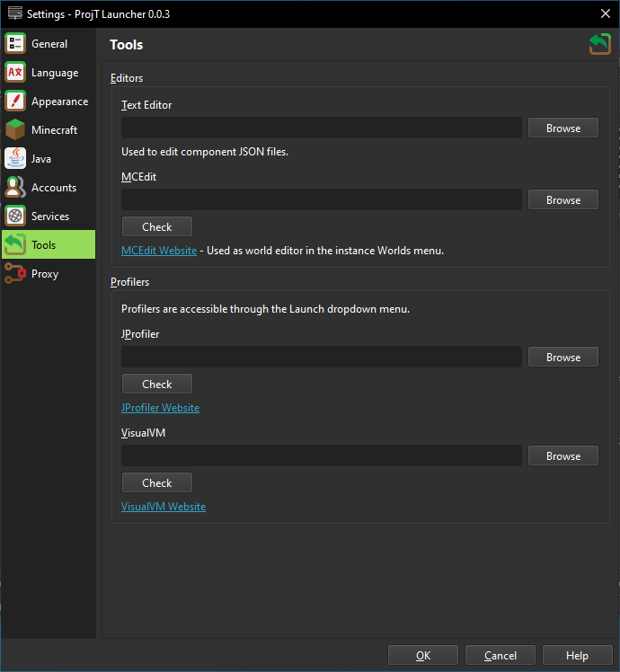Cancel the settings dialog
This screenshot has height=672, width=620.
pos(500,656)
